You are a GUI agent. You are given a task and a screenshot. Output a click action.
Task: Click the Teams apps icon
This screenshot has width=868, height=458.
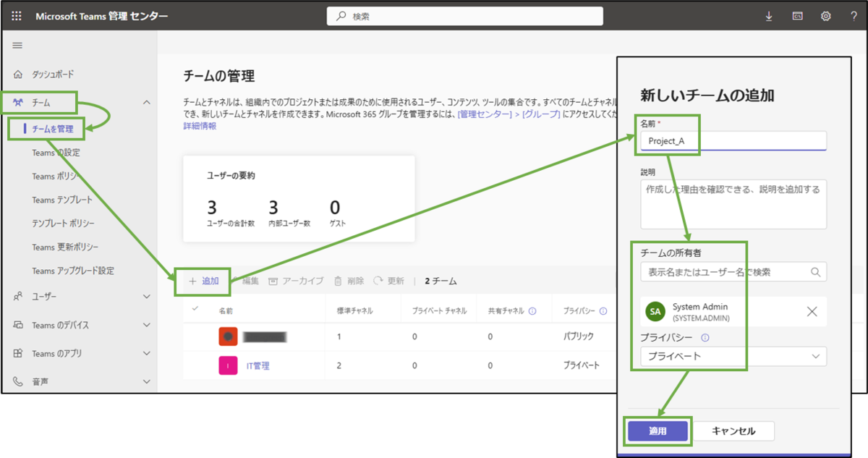[18, 354]
